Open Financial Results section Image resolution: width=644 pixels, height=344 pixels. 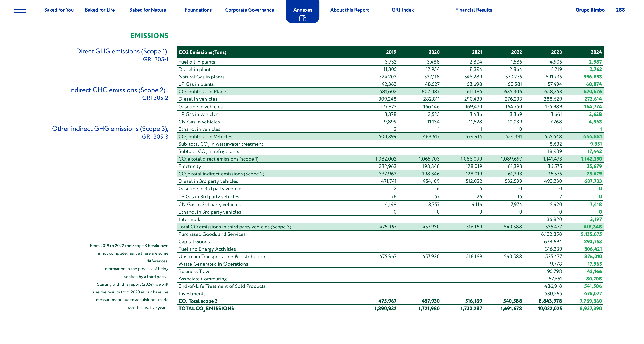point(474,10)
